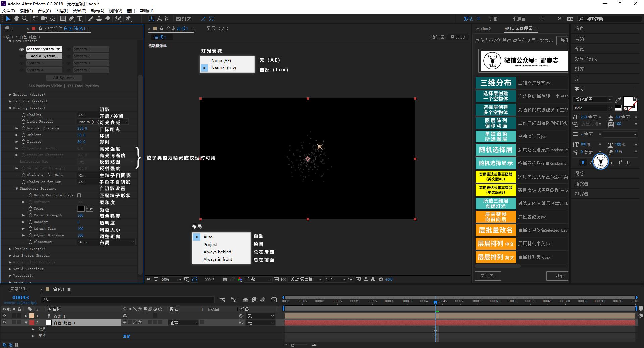
Task: Take a snapshot with camera icon
Action: [x=225, y=279]
